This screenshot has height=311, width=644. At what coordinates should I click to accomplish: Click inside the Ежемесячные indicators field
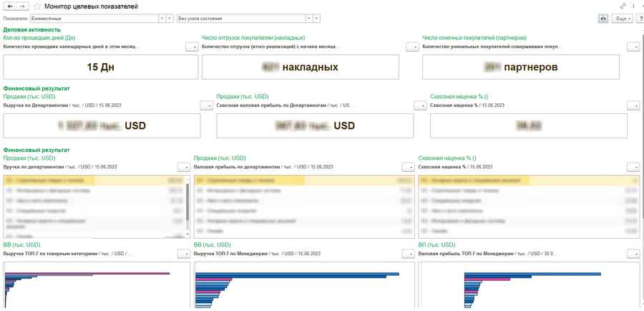pyautogui.click(x=94, y=19)
